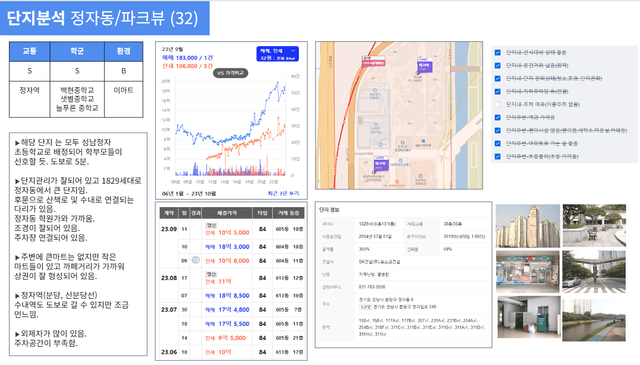Screen dimensions: 640x365
Task: Uncheck the first checklist checkbox
Action: click(x=498, y=52)
